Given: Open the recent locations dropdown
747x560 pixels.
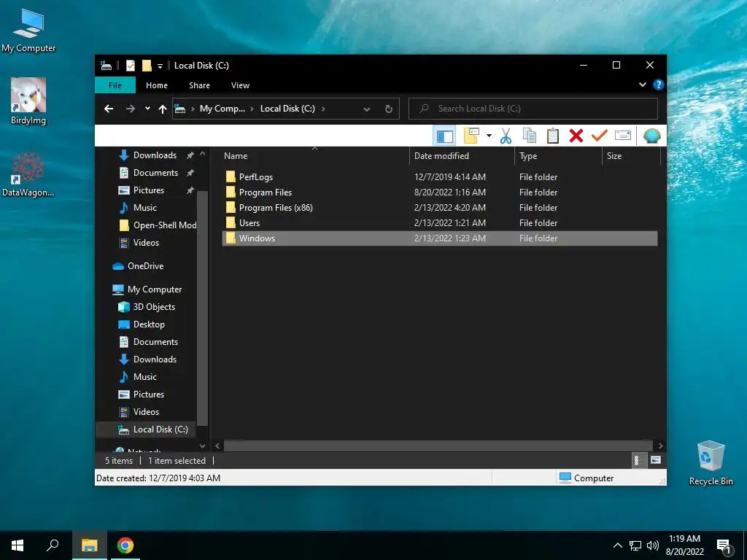Looking at the screenshot, I should [147, 109].
